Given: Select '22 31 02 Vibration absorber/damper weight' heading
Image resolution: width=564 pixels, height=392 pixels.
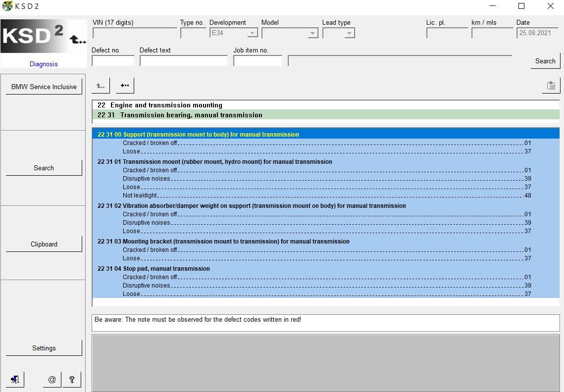Looking at the screenshot, I should point(326,206).
